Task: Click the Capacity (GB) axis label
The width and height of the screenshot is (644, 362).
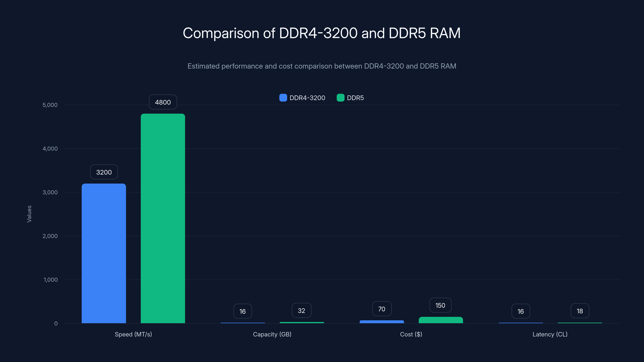Action: (x=272, y=334)
